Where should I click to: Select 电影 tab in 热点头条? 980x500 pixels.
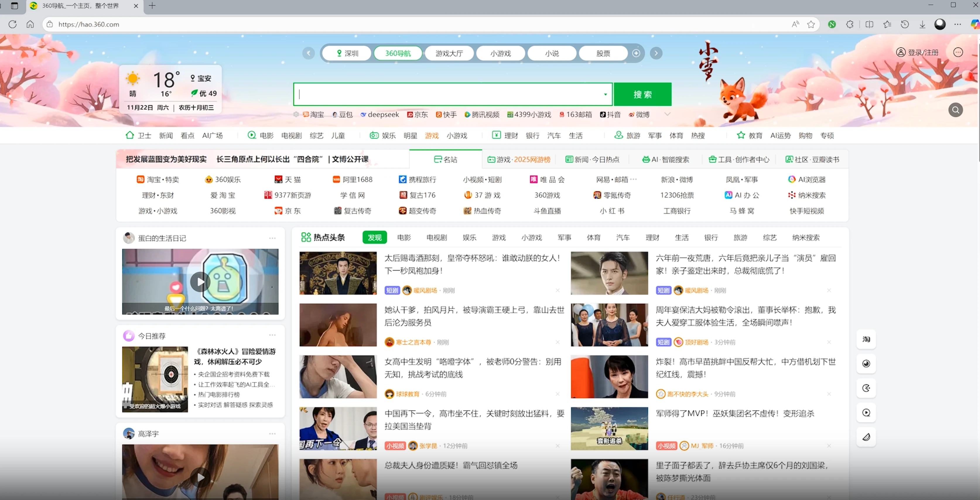click(404, 237)
